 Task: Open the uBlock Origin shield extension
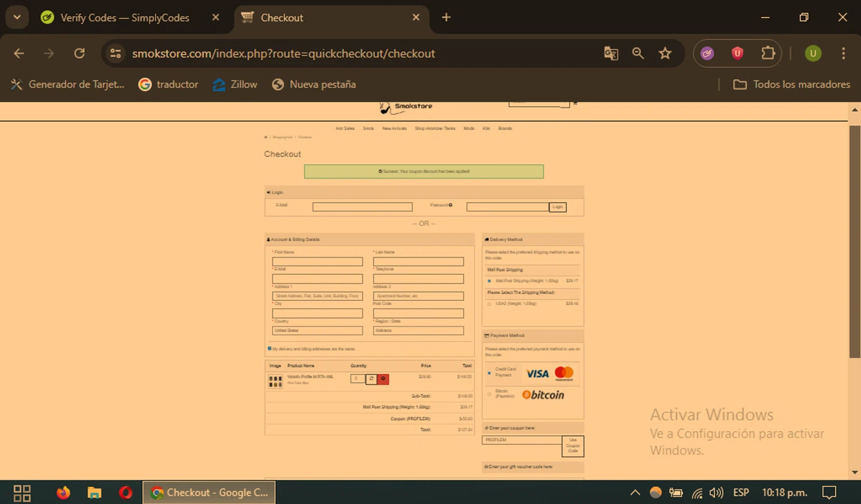738,53
